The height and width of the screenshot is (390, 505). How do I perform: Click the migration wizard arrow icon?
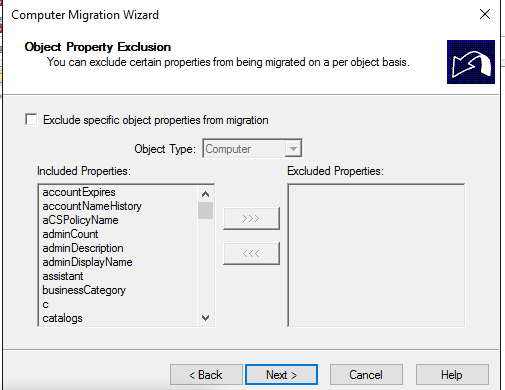click(x=471, y=62)
